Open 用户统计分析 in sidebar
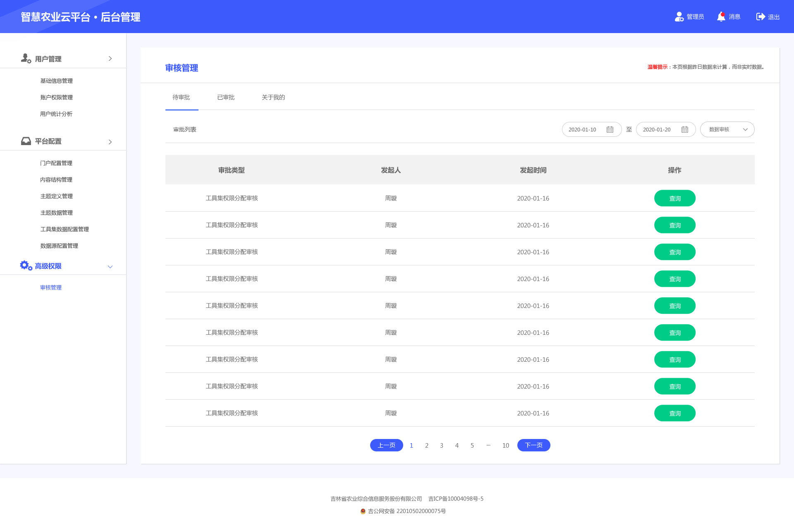Viewport: 794px width, 532px height. click(56, 114)
